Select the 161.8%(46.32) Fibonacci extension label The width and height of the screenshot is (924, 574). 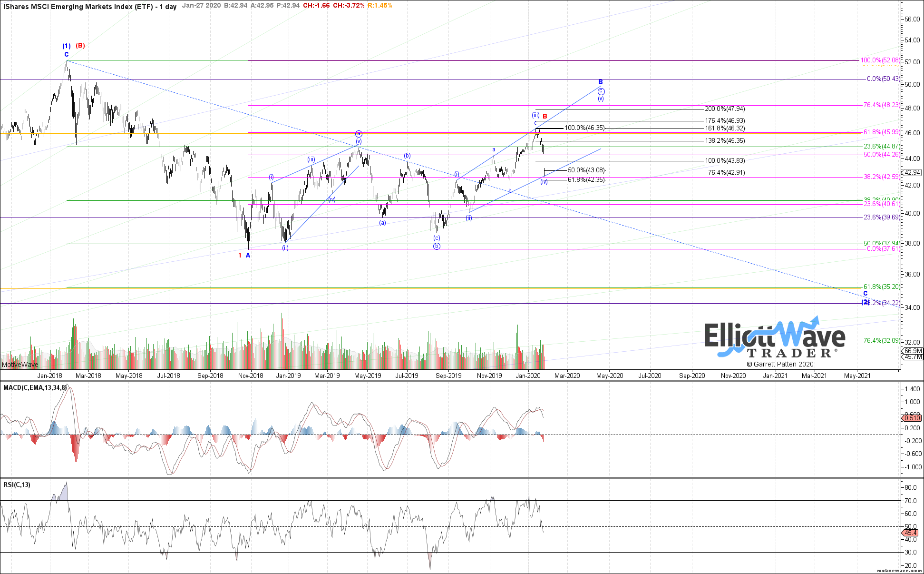pyautogui.click(x=725, y=129)
